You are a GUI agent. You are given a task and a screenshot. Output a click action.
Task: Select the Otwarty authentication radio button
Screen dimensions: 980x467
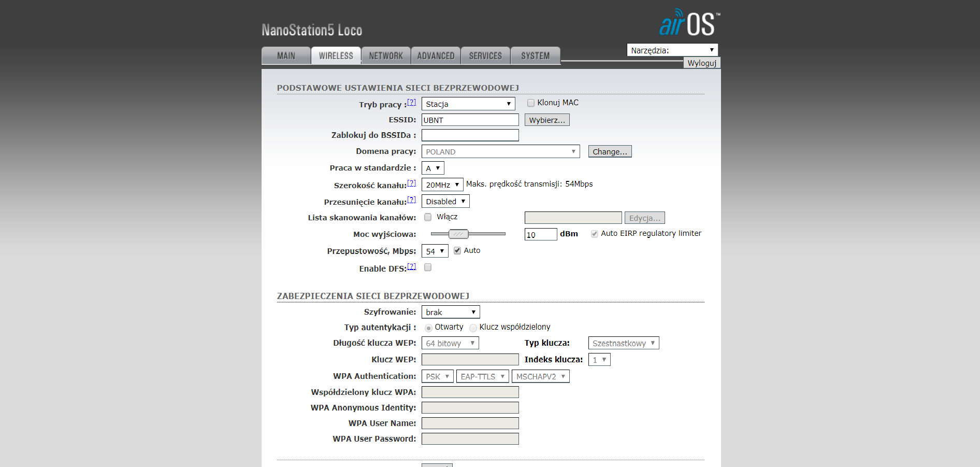point(428,328)
